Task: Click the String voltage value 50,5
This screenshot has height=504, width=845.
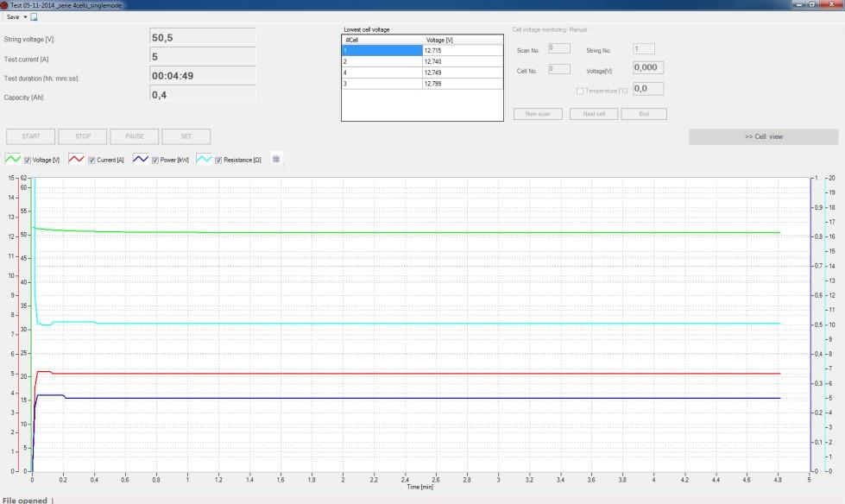Action: (x=203, y=38)
